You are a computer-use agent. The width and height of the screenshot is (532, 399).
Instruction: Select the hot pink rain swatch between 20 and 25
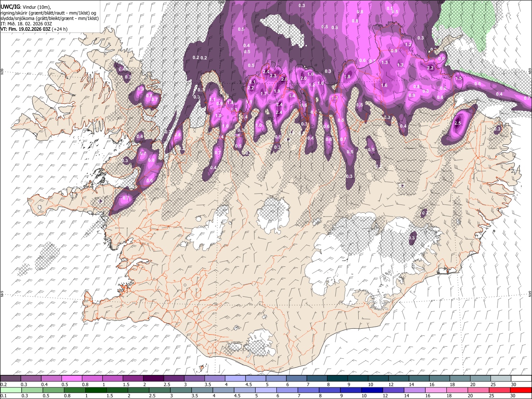coord(478,390)
